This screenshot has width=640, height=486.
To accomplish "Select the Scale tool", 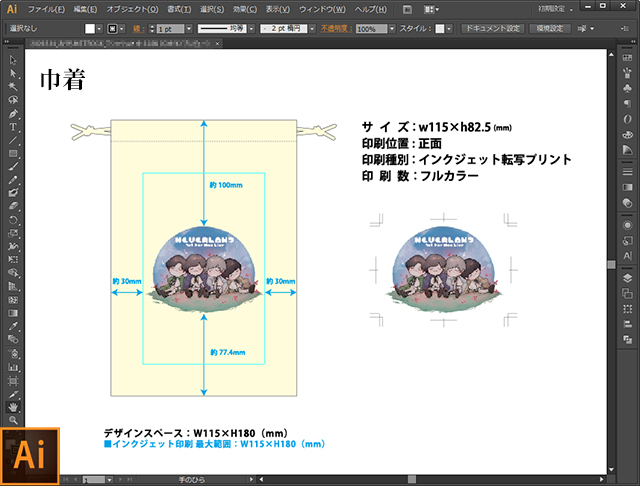I will 13,233.
